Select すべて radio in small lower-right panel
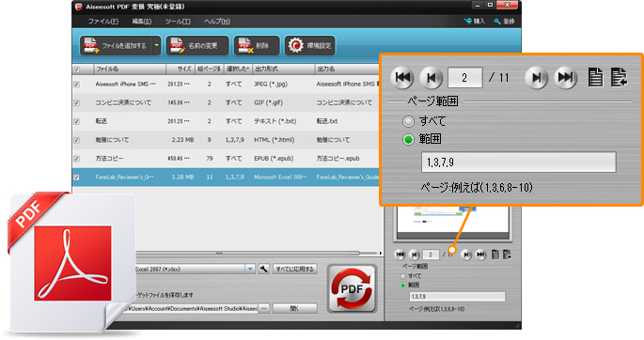Screen dimensions: 644x340 click(x=403, y=276)
